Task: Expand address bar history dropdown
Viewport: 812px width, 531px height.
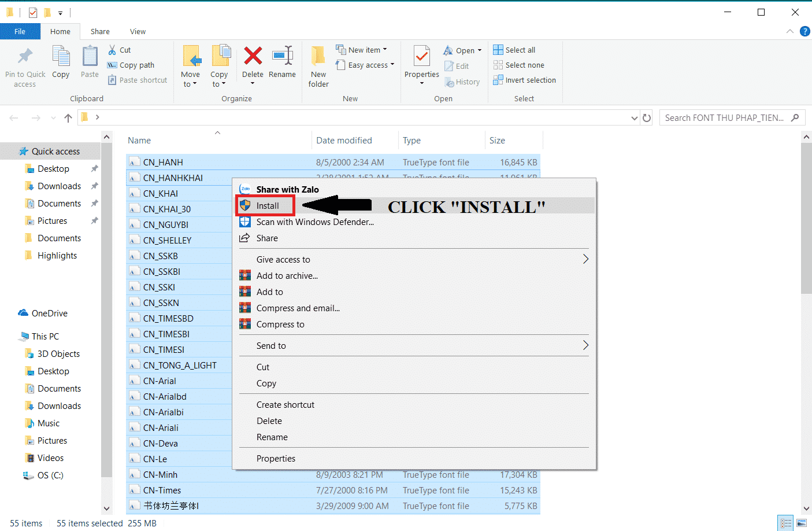Action: tap(635, 118)
